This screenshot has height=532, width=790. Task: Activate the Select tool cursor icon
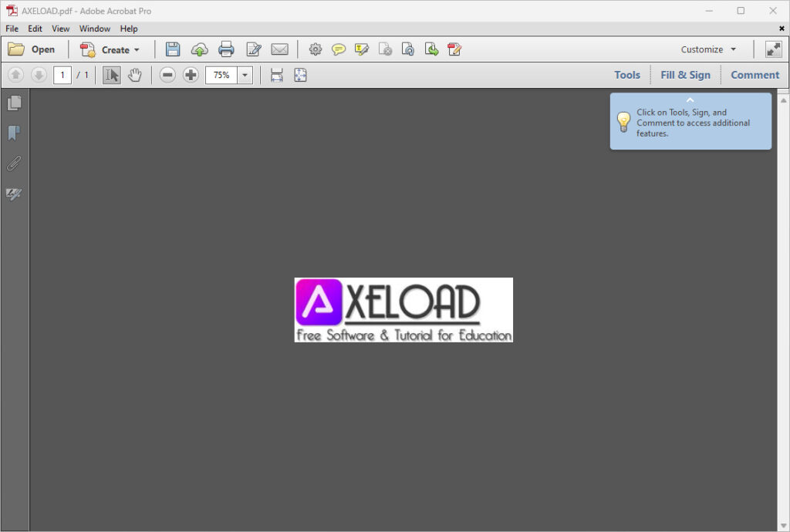pos(112,75)
